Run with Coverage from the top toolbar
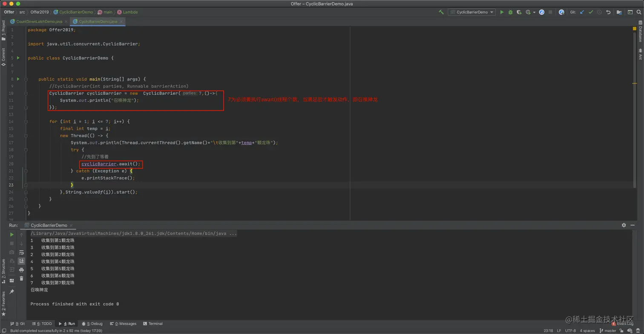 pyautogui.click(x=519, y=12)
